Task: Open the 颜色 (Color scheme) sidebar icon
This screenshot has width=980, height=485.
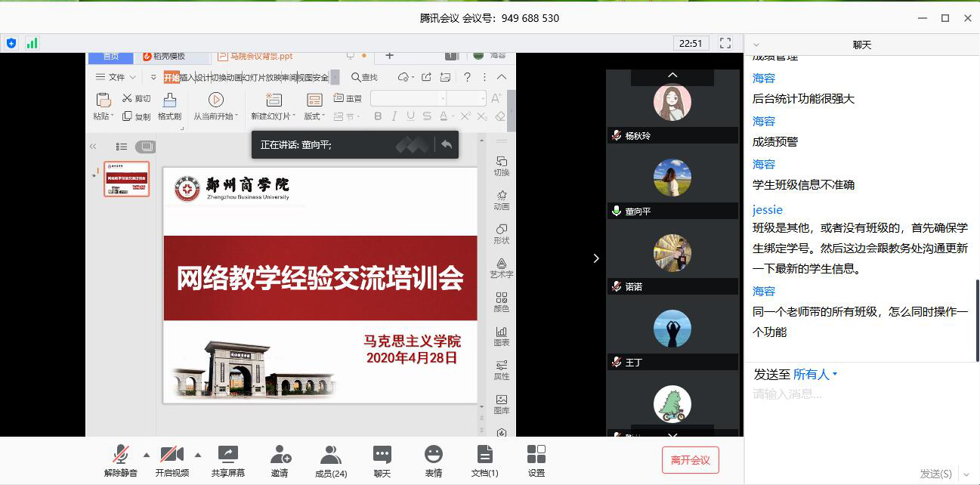Action: pyautogui.click(x=501, y=302)
